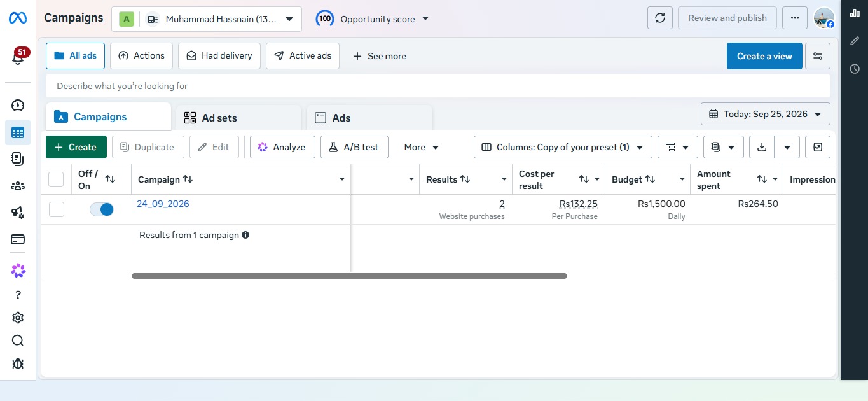This screenshot has height=401, width=868.
Task: Open the breakdown dropdown
Action: coord(678,147)
